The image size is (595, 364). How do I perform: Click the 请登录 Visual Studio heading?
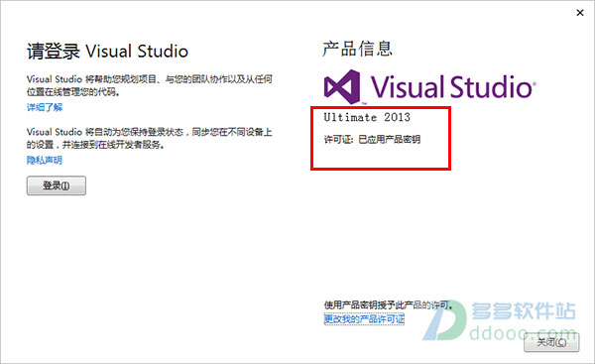[107, 52]
